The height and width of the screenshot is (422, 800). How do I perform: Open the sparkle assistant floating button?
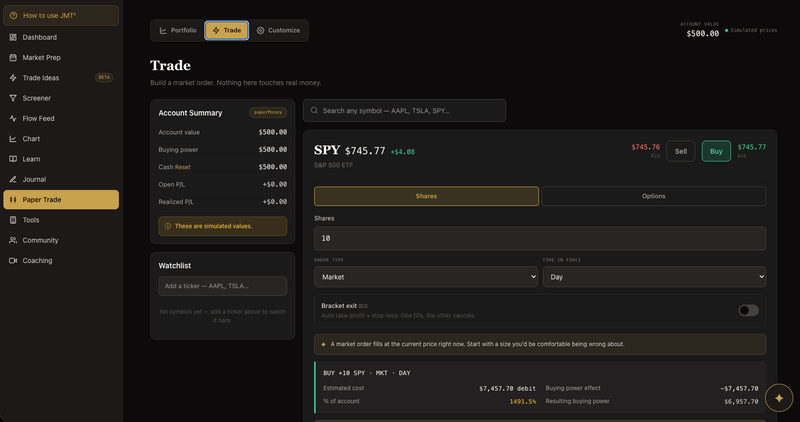[779, 398]
